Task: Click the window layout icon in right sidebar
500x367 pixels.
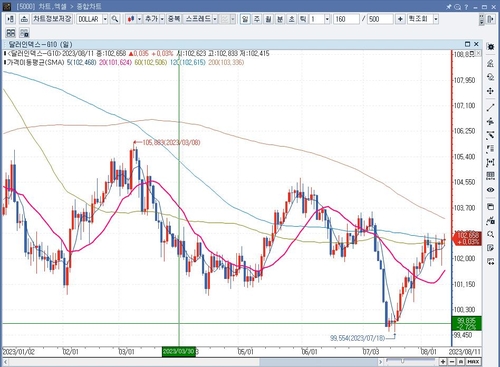Action: click(490, 207)
